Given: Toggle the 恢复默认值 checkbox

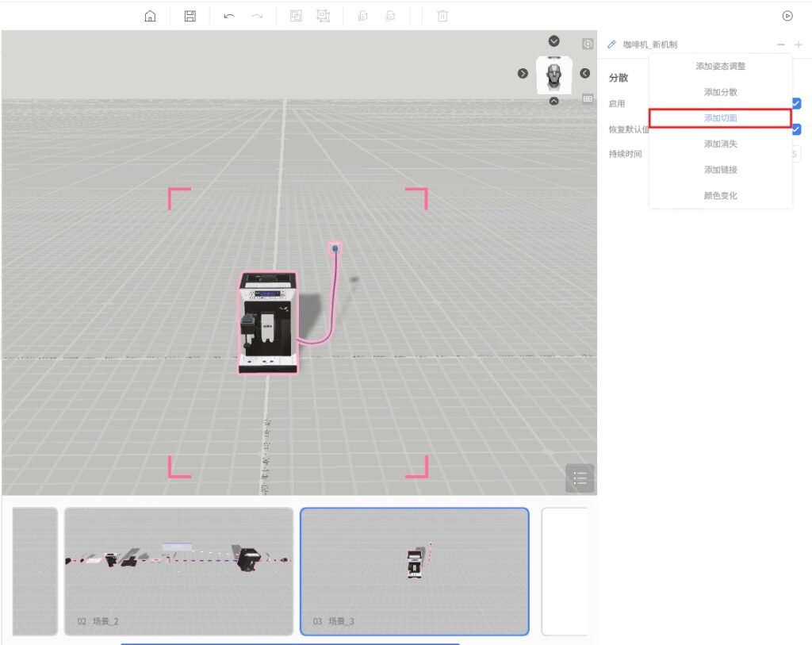Looking at the screenshot, I should tap(796, 129).
